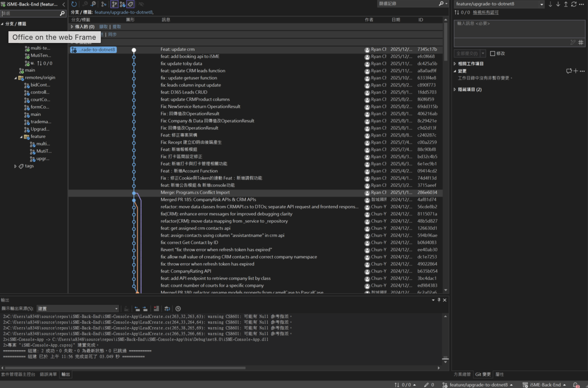Image resolution: width=588 pixels, height=388 pixels.
Task: Click the commit message input field
Action: pyautogui.click(x=519, y=29)
